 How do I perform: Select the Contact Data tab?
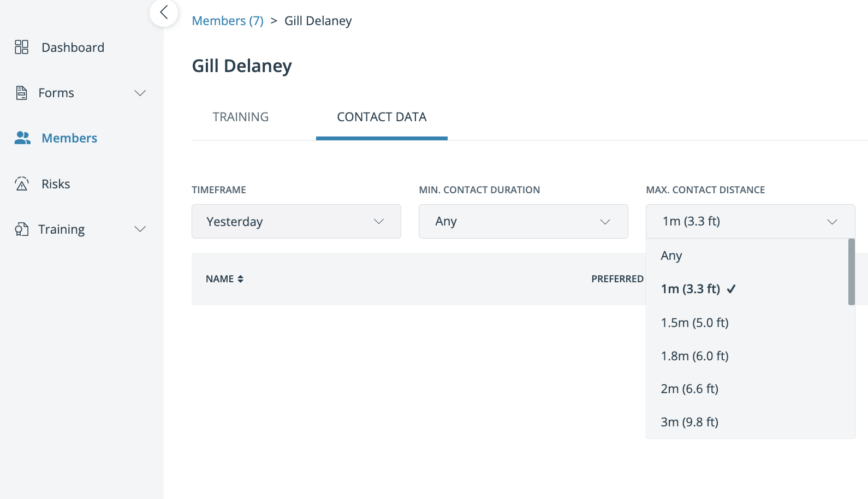(x=382, y=117)
